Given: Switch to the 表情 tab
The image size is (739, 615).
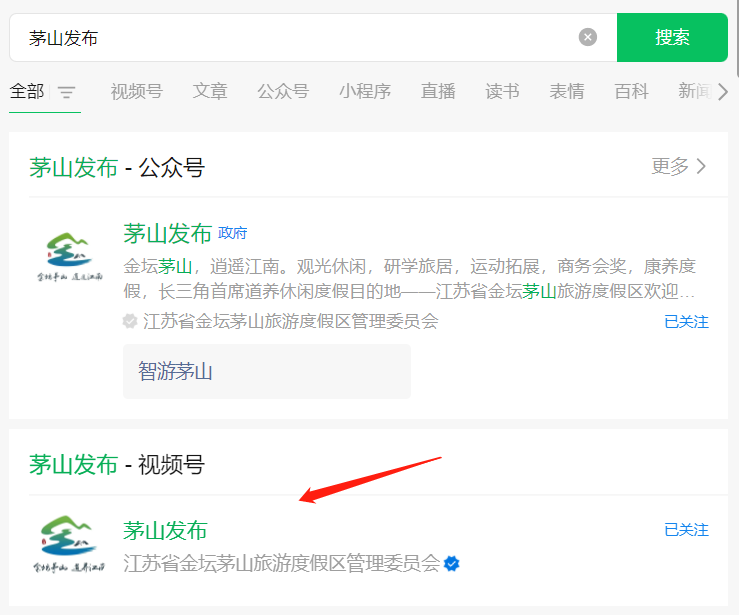Looking at the screenshot, I should pos(567,91).
